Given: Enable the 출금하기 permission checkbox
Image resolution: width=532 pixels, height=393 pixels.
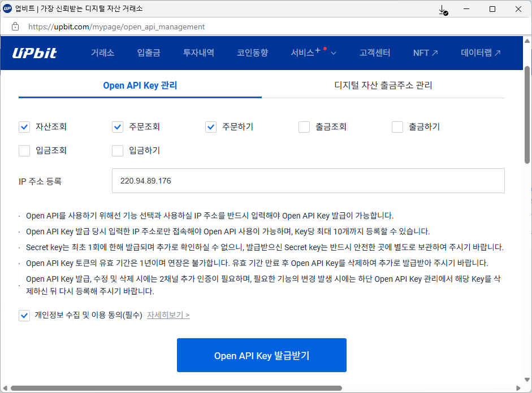Looking at the screenshot, I should (397, 127).
